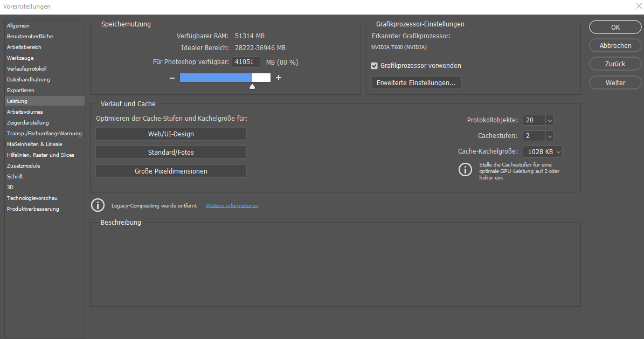Screen dimensions: 644x339
Task: Click the Legacy-Compositing wurde entfernt text
Action: click(154, 205)
